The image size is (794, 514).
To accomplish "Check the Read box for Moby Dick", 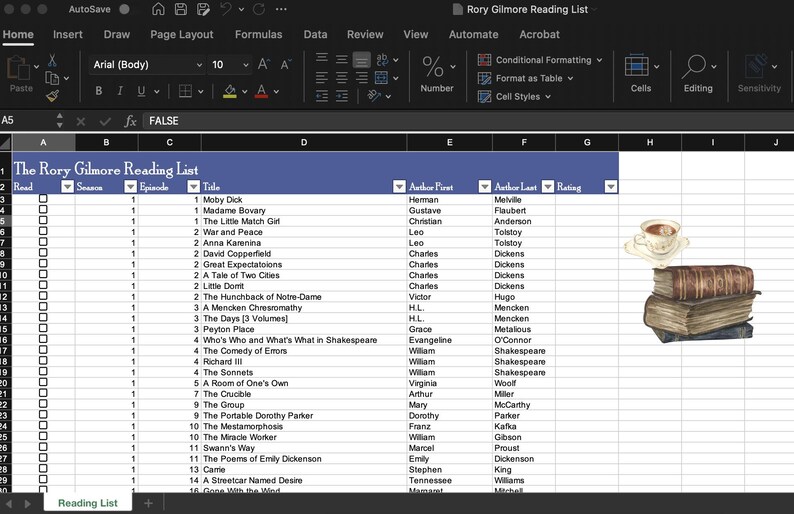I will pos(43,199).
